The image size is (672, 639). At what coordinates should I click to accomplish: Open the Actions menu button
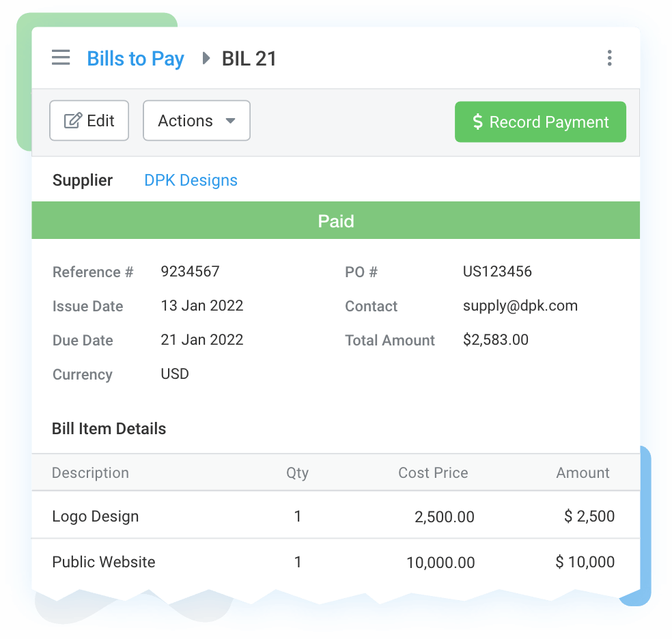196,121
